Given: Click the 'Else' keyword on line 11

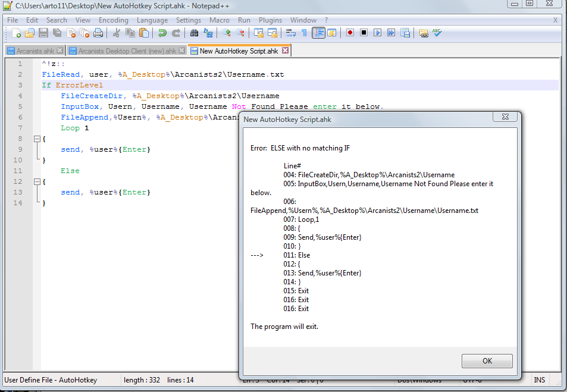Looking at the screenshot, I should pyautogui.click(x=70, y=171).
